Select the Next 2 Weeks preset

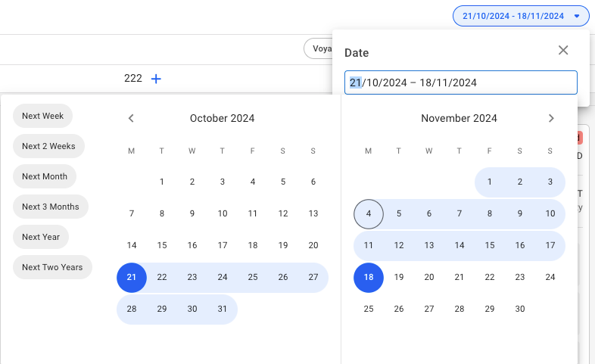[x=48, y=146]
